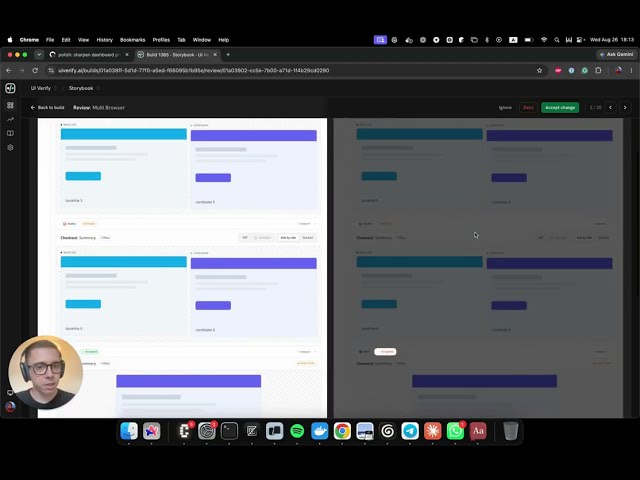Open the Chrome History menu
Screen dimensions: 640x480
pos(104,40)
